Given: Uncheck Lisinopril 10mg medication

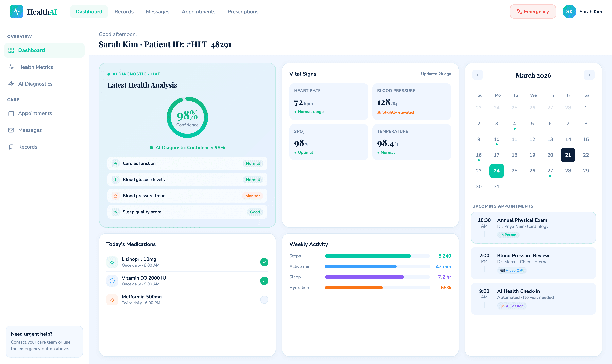Looking at the screenshot, I should (264, 262).
